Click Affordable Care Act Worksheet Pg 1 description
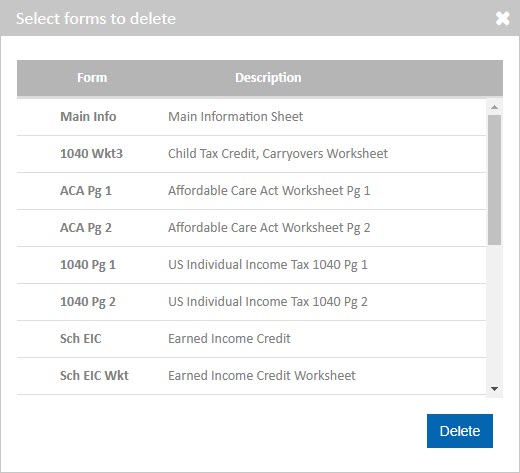This screenshot has height=473, width=520. point(269,191)
